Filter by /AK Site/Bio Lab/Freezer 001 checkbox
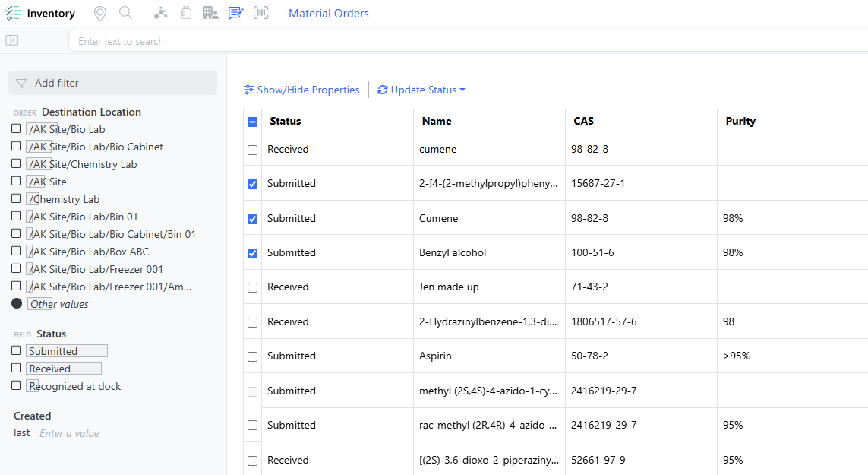Screen dimensions: 868x475 coord(16,268)
